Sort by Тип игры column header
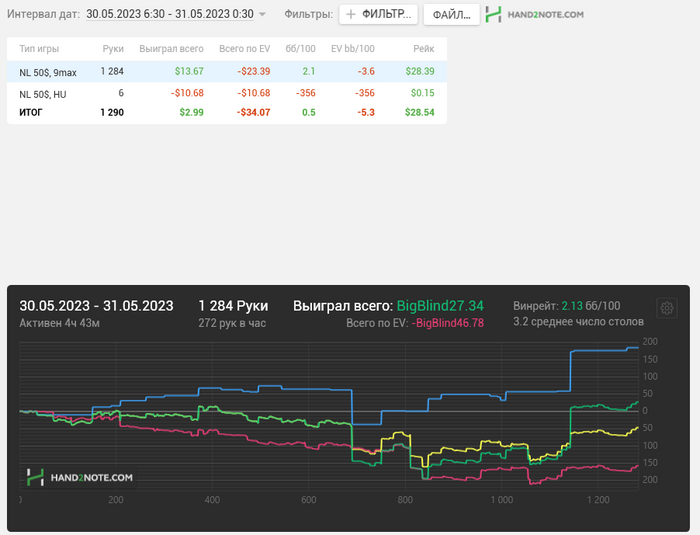The image size is (700, 535). tap(39, 49)
